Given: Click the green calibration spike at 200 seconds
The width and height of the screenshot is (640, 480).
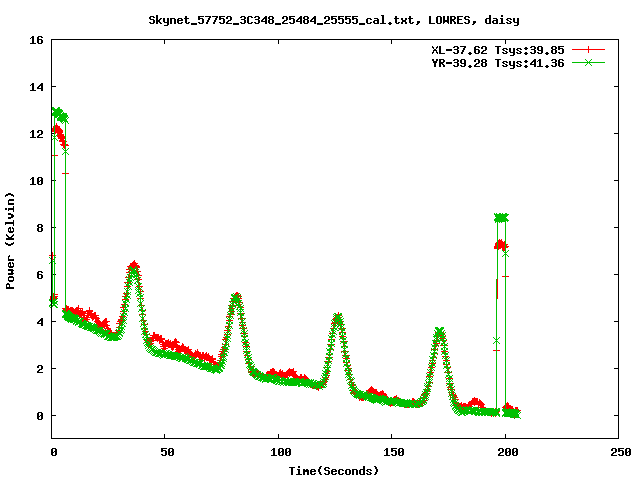Looking at the screenshot, I should 501,218.
